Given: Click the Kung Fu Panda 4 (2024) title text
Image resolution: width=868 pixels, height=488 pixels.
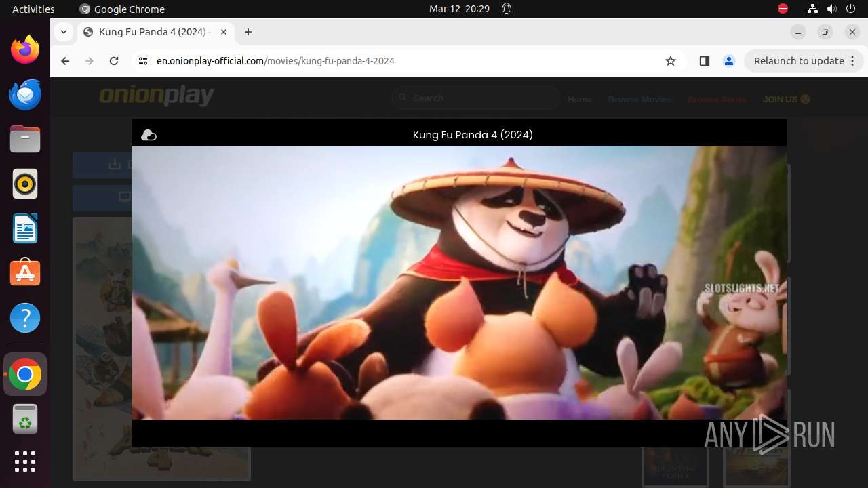Looking at the screenshot, I should tap(473, 135).
